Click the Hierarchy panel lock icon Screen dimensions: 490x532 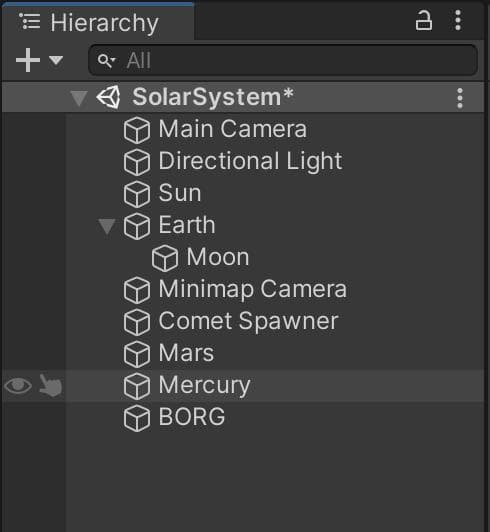(x=423, y=21)
